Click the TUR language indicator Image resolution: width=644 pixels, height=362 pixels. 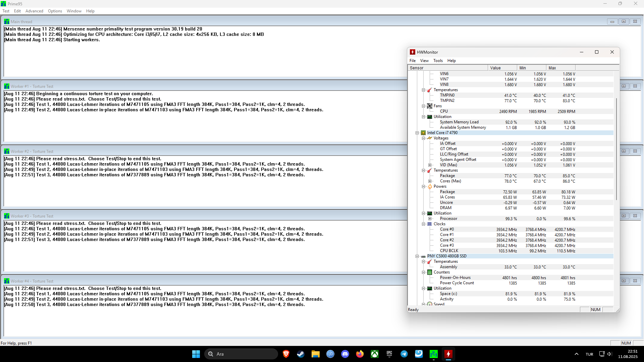pyautogui.click(x=589, y=354)
